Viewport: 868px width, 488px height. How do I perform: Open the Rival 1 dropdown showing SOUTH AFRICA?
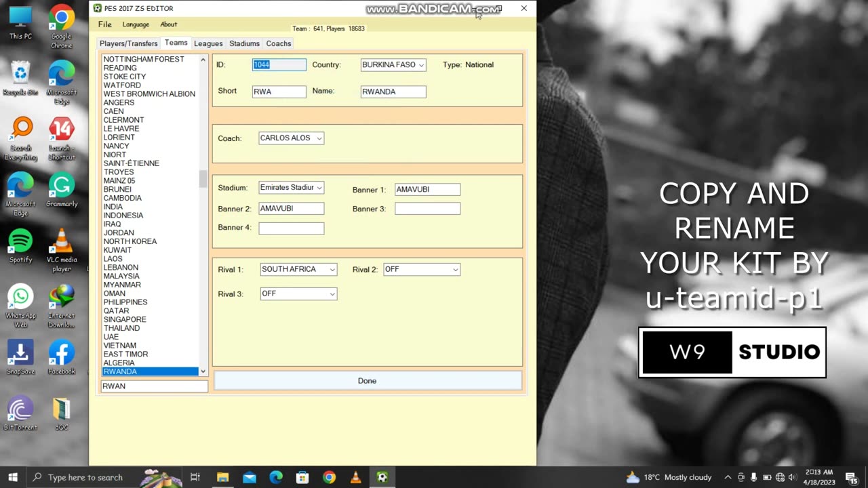tap(298, 270)
